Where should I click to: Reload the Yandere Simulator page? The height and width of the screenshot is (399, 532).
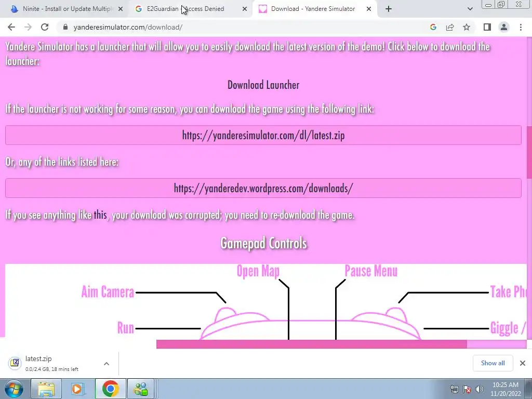coord(45,27)
